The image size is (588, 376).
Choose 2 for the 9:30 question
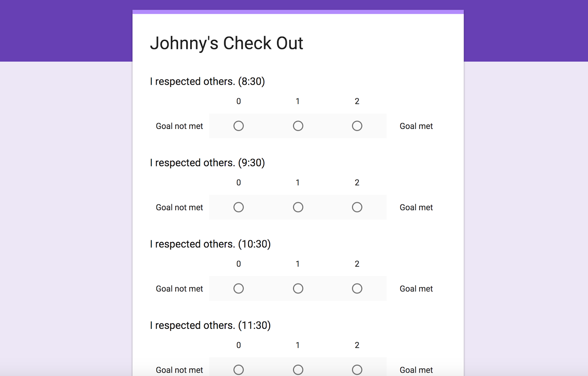click(x=357, y=207)
